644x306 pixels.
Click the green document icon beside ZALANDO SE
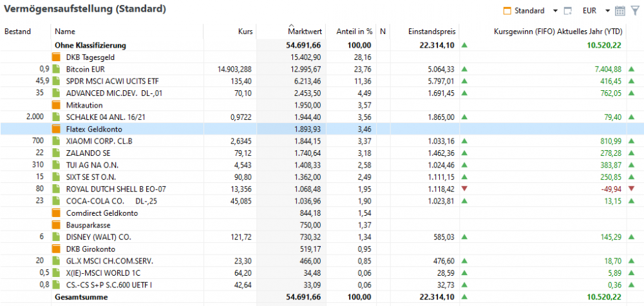pyautogui.click(x=56, y=154)
